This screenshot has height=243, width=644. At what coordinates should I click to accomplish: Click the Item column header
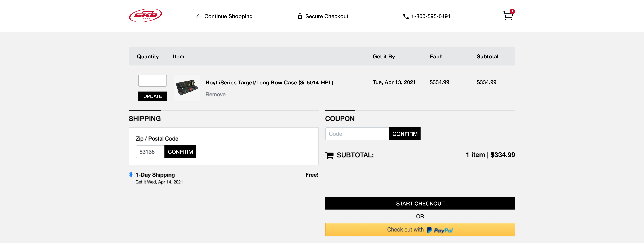coord(179,57)
